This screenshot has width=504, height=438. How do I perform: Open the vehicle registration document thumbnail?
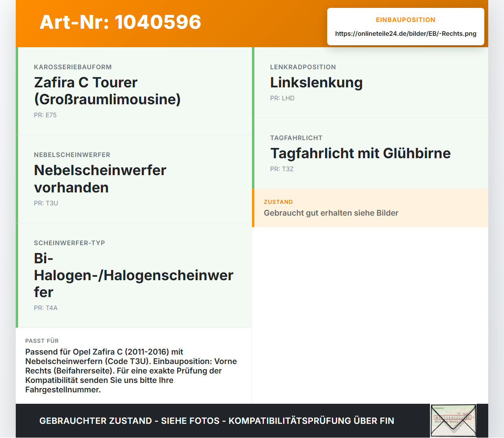pyautogui.click(x=453, y=421)
